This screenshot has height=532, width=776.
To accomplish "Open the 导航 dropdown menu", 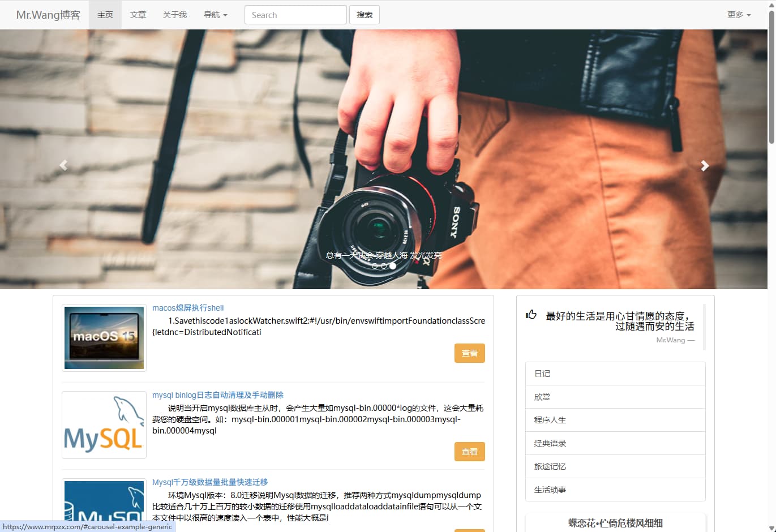I will [215, 15].
